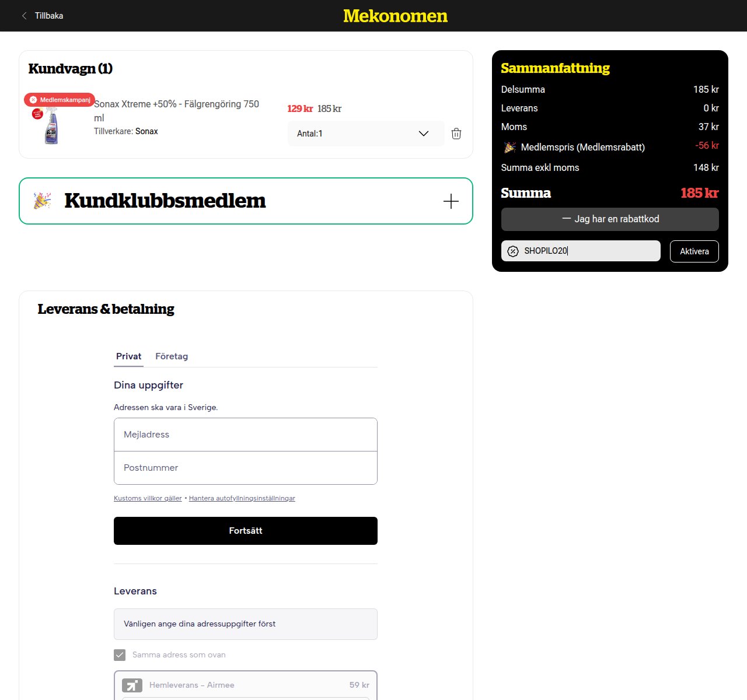
Task: Click the '-56 kr' discount amount
Action: tap(707, 146)
